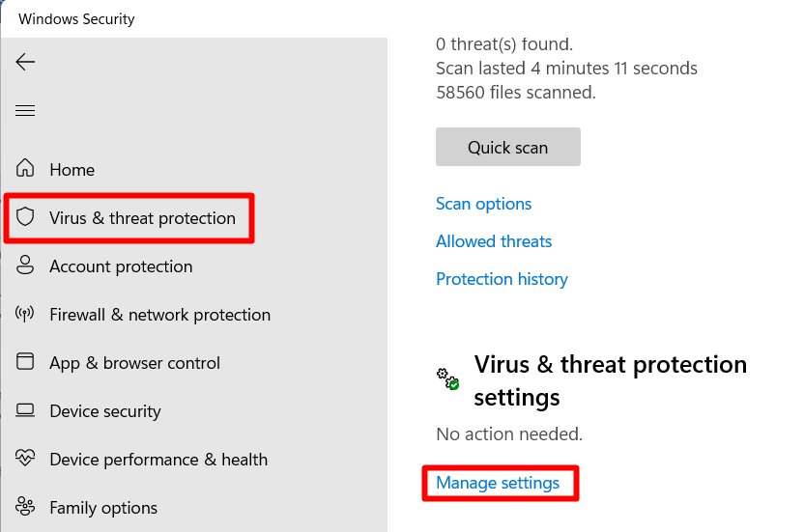The width and height of the screenshot is (804, 532).
Task: Start a Quick scan
Action: click(x=508, y=147)
